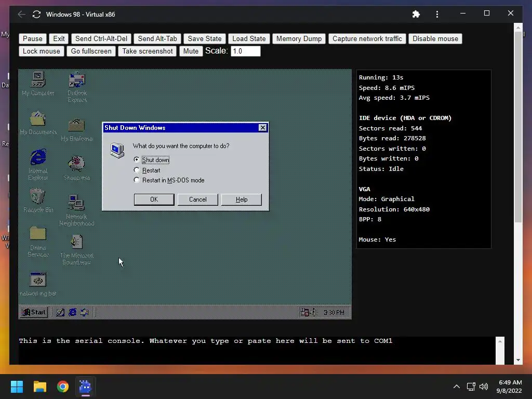Click the Pause emulator button
532x399 pixels.
tap(33, 38)
